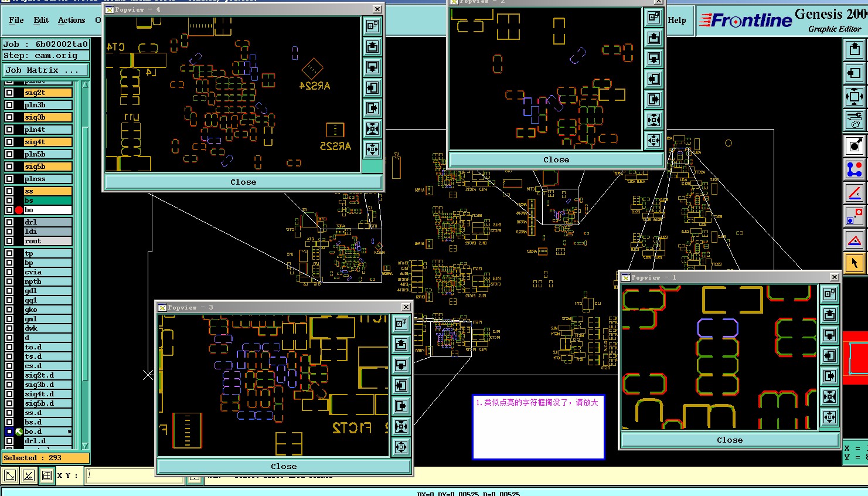Viewport: 868px width, 496px height.
Task: Open the Actions menu
Action: [72, 20]
